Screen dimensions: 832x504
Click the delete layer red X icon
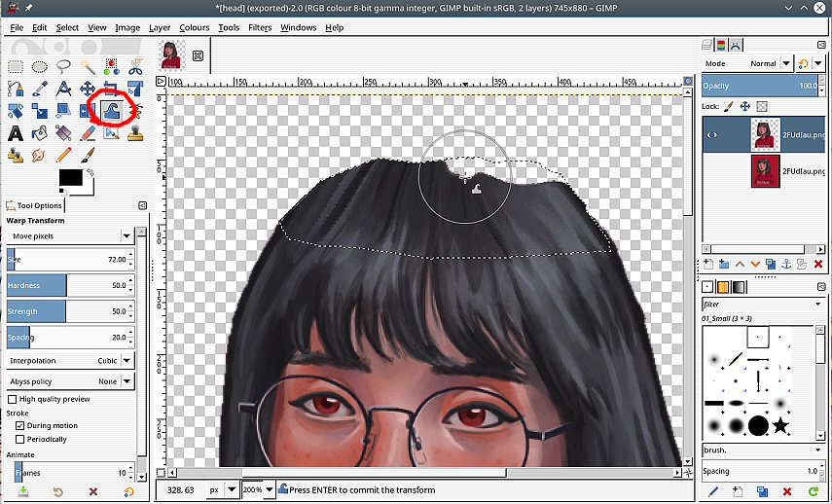[x=817, y=264]
